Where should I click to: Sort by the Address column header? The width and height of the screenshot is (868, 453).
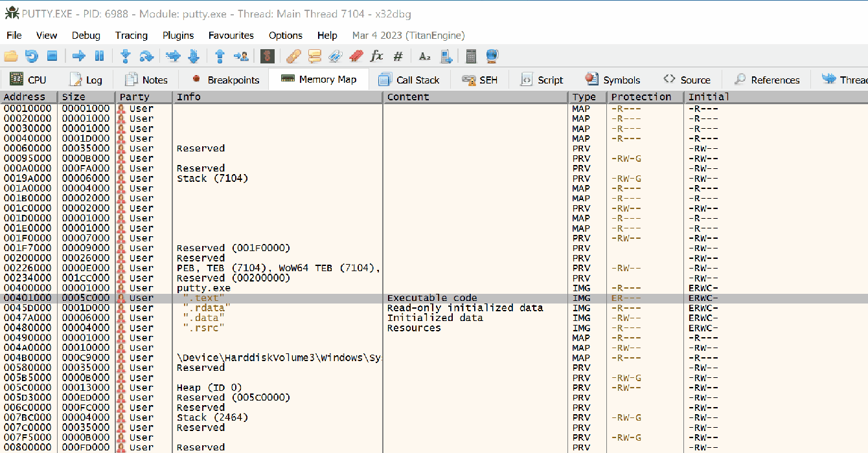click(x=25, y=96)
